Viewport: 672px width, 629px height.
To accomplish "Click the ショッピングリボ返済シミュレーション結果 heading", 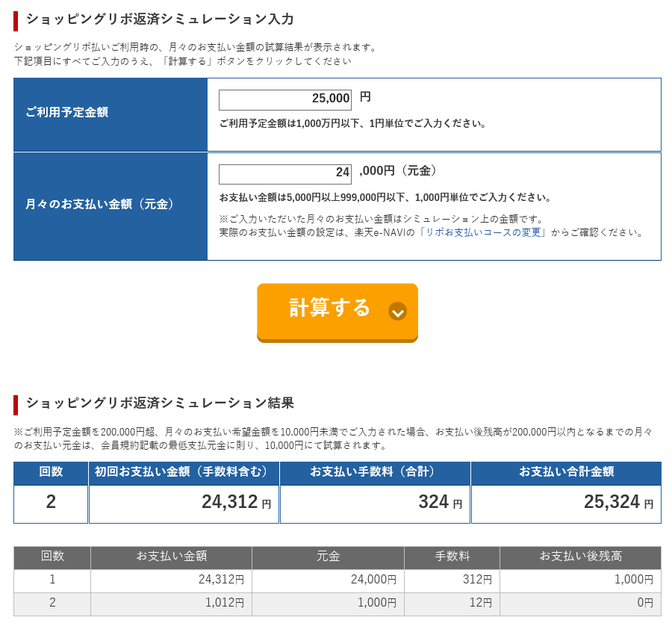I will click(x=160, y=403).
